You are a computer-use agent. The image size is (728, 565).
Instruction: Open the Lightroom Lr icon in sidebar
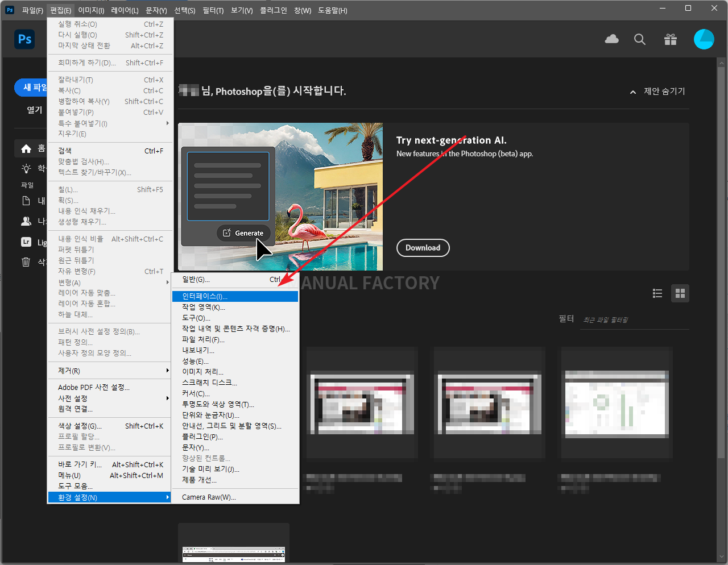pos(26,242)
